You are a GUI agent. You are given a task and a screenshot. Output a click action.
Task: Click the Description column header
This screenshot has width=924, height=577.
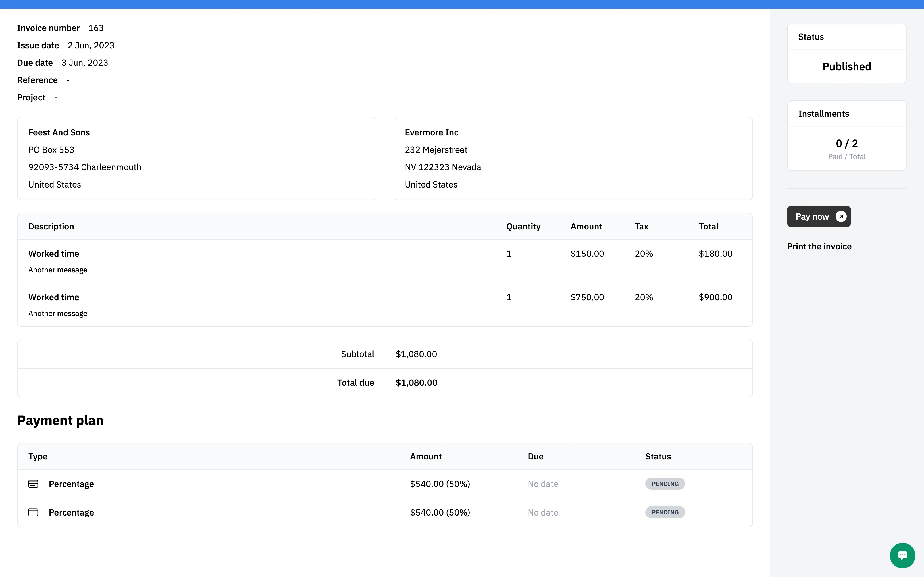pyautogui.click(x=51, y=227)
